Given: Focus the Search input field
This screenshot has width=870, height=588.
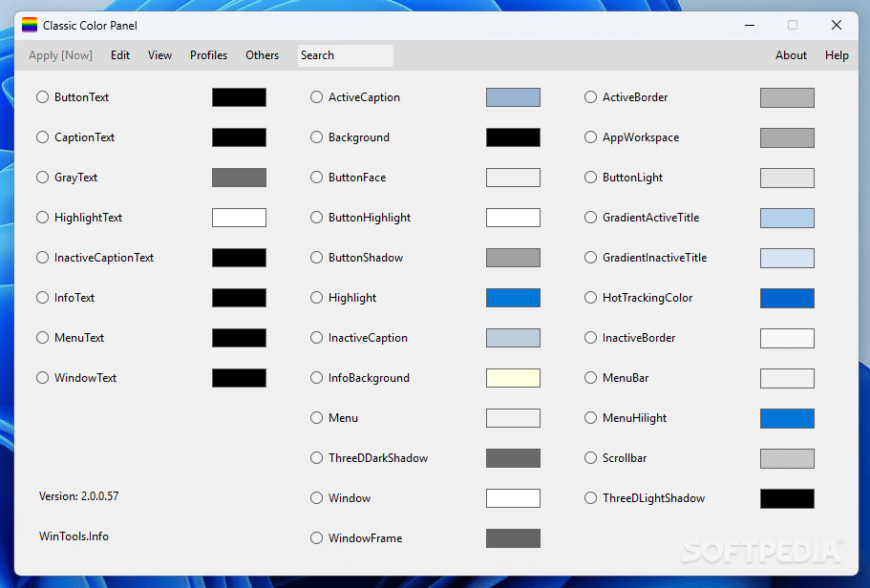Looking at the screenshot, I should tap(346, 55).
